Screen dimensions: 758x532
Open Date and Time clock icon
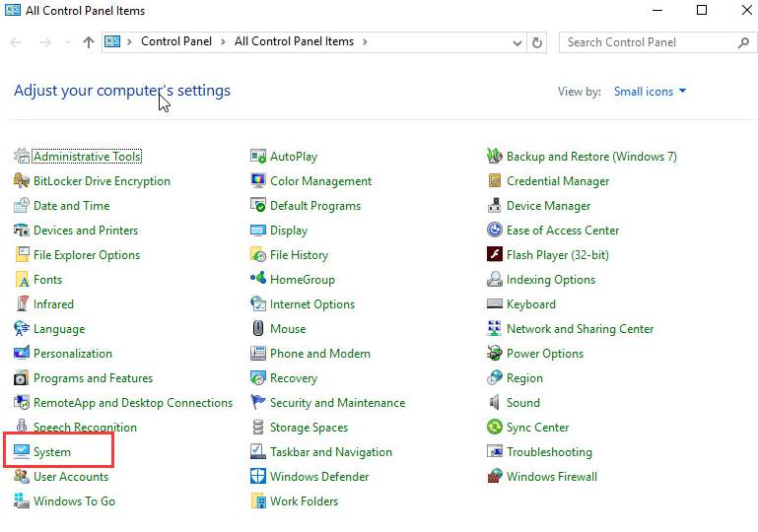tap(22, 205)
